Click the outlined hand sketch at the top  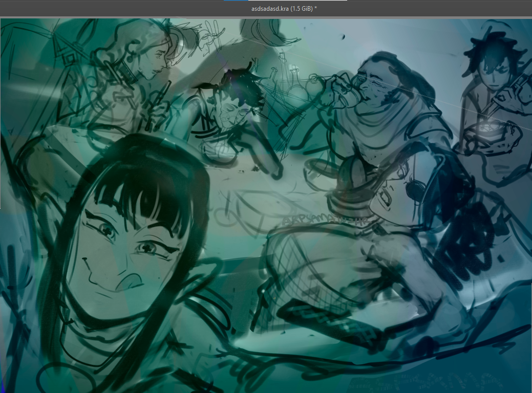[210, 36]
